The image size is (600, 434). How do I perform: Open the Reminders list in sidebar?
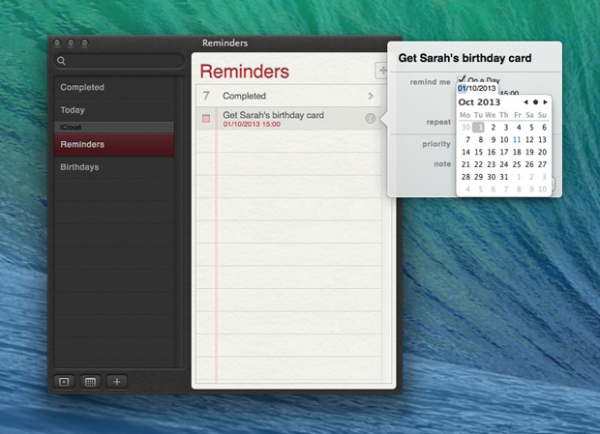click(x=114, y=145)
